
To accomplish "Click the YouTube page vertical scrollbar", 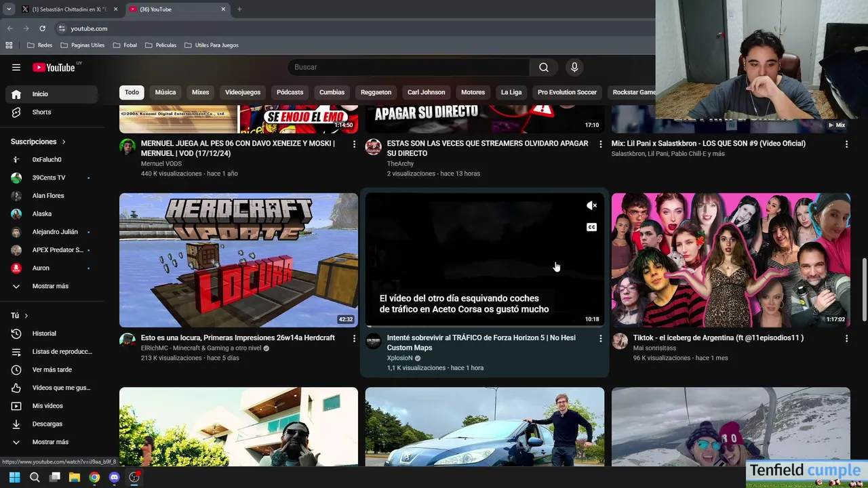I will (864, 290).
